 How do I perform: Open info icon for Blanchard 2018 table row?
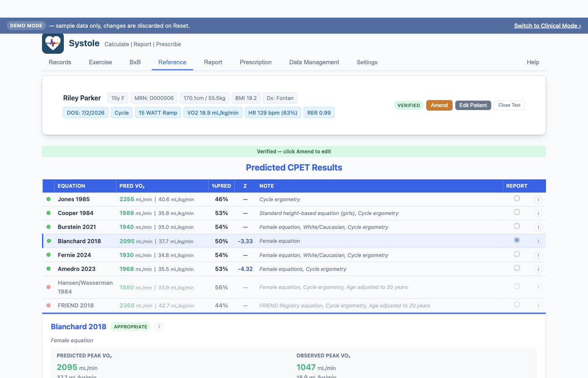tap(538, 241)
